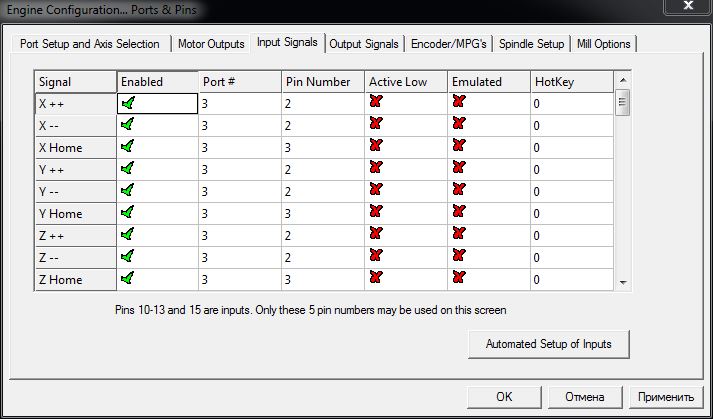Click Automated Setup of Inputs button
Screen dimensions: 713x419
548,344
